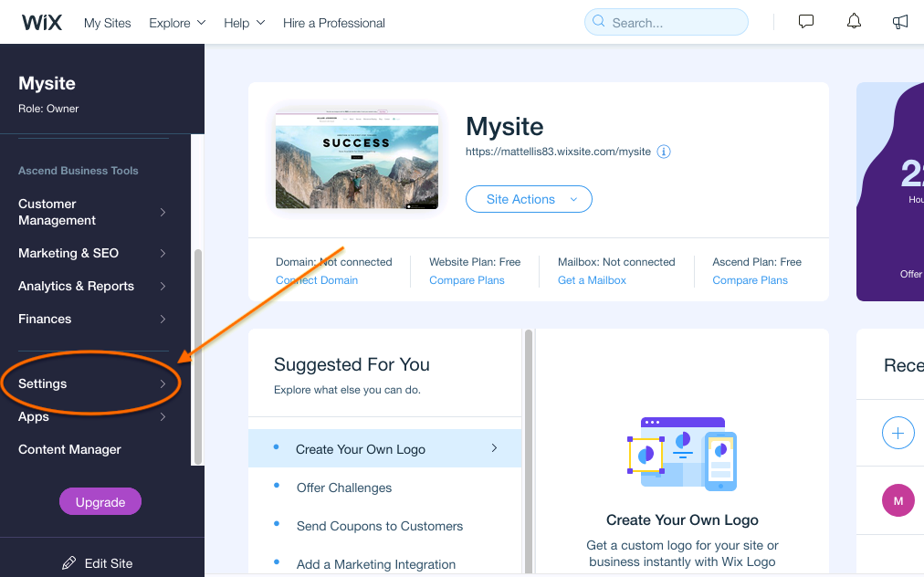Click the Mysite preview thumbnail
This screenshot has height=577, width=924.
tap(356, 159)
